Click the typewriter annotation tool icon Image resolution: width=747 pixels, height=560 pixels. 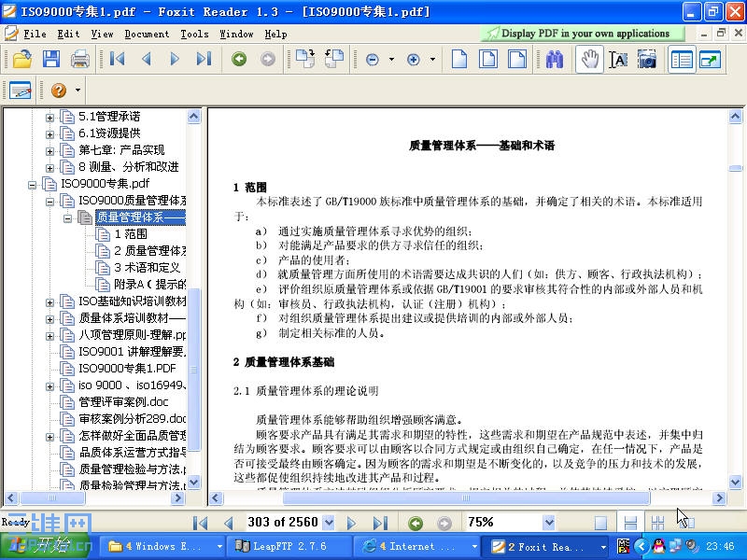click(x=20, y=90)
